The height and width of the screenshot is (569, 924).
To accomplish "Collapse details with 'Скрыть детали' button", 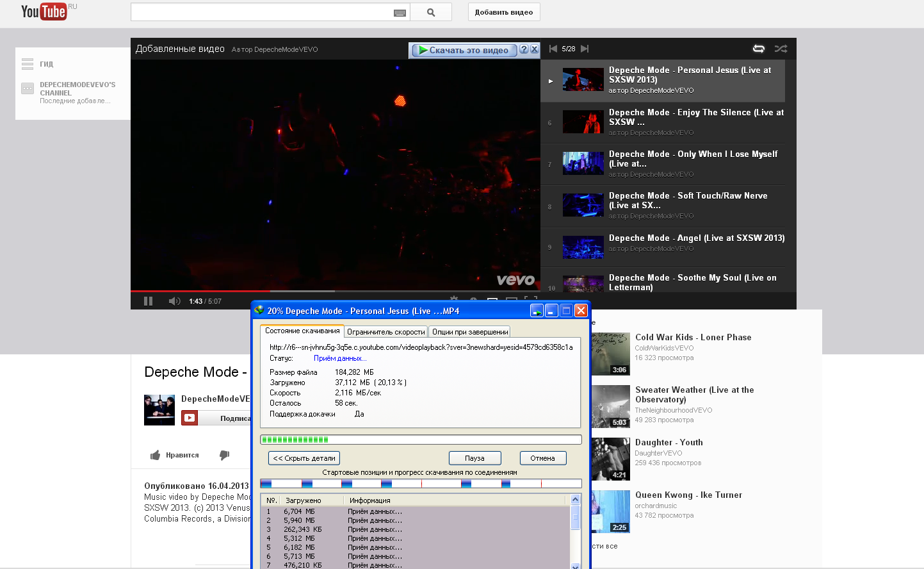I will point(304,458).
